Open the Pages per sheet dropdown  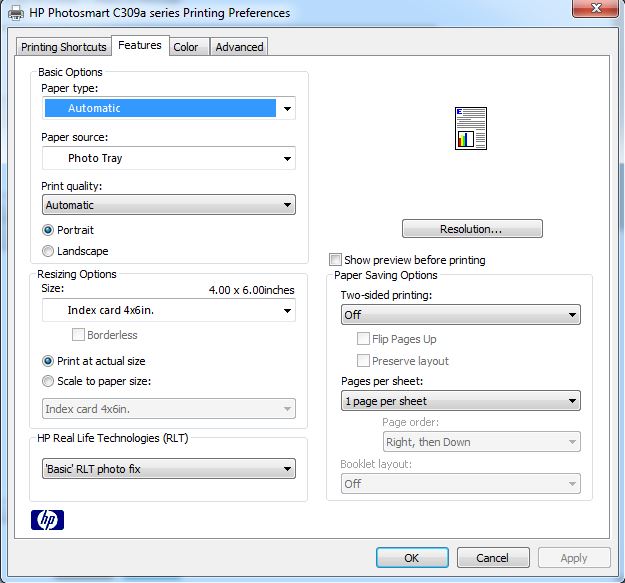pos(460,401)
